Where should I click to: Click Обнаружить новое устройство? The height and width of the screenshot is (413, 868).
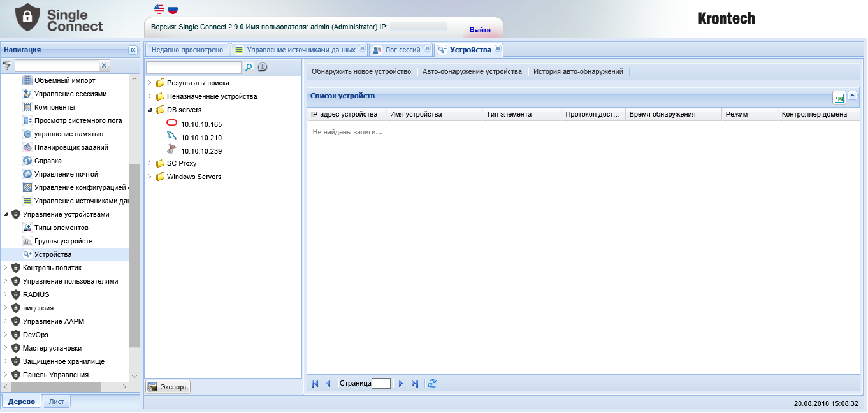pyautogui.click(x=361, y=72)
